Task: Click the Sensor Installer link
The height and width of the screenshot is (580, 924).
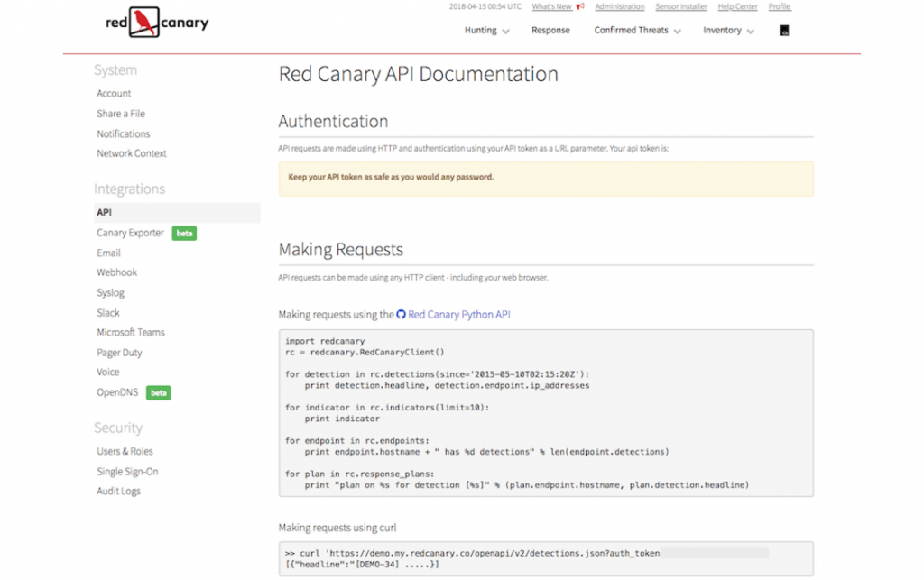Action: click(x=680, y=7)
